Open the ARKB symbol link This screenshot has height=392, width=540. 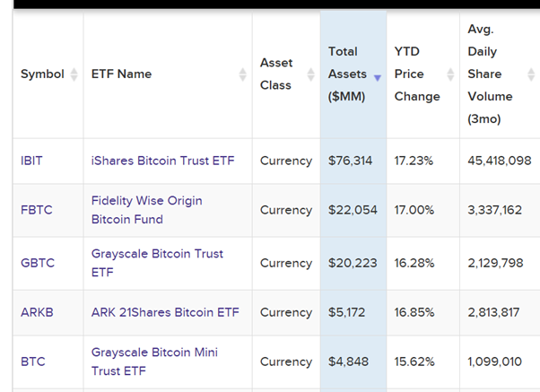click(37, 312)
